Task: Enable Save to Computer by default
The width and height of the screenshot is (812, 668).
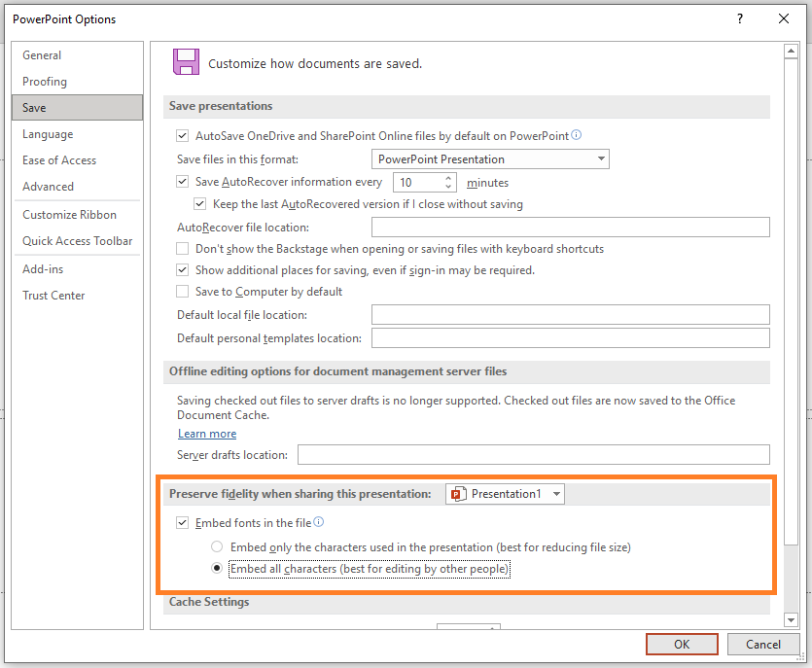Action: tap(182, 292)
